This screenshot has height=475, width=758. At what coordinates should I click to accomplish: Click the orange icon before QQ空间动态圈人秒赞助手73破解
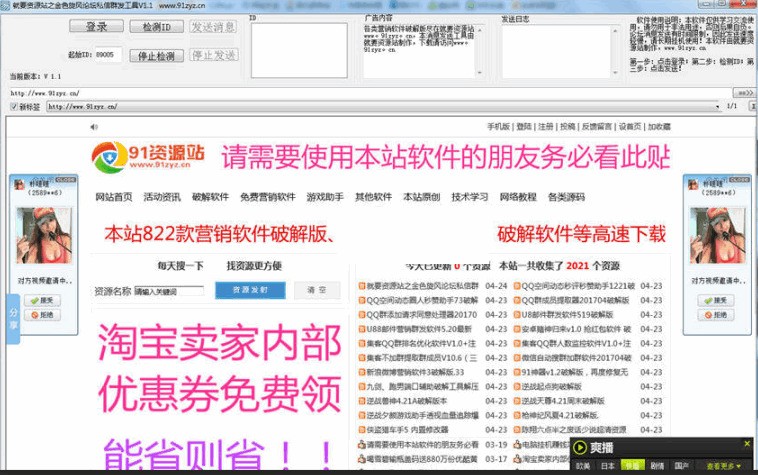click(362, 300)
